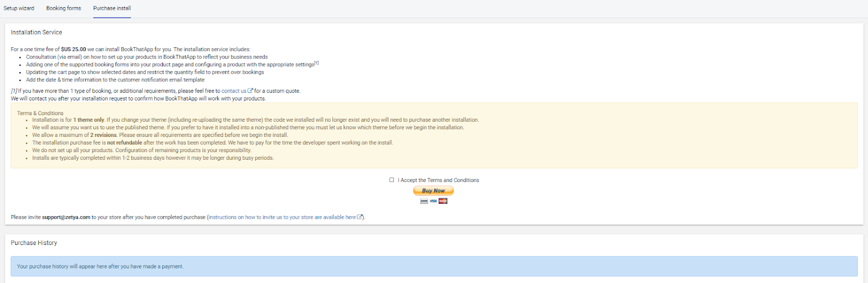Viewport: 868px width, 283px height.
Task: Click the Terms & Conditions heading in the yellow box
Action: pos(40,114)
